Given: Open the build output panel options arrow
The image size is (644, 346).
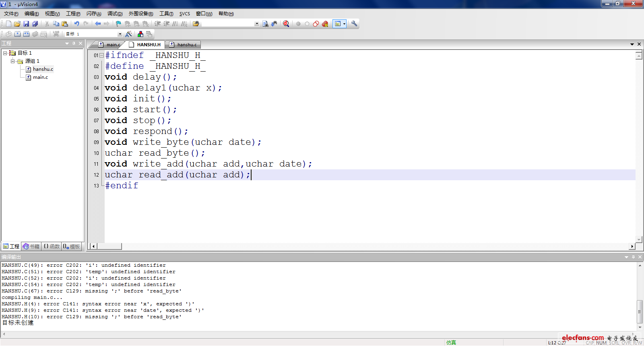Looking at the screenshot, I should [x=626, y=257].
